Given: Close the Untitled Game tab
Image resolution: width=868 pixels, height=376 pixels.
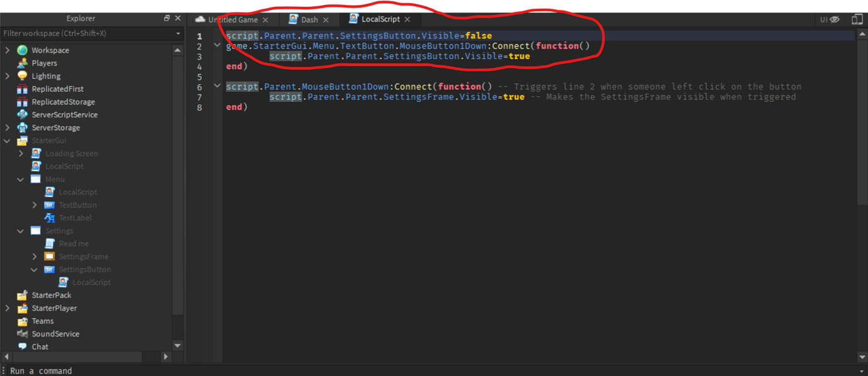Looking at the screenshot, I should click(265, 20).
